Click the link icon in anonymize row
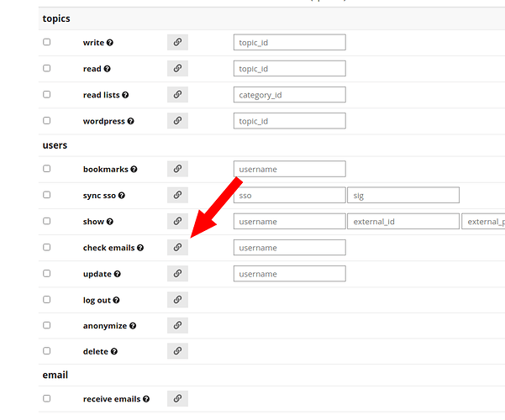Viewport: 505px width, 420px height. [177, 325]
